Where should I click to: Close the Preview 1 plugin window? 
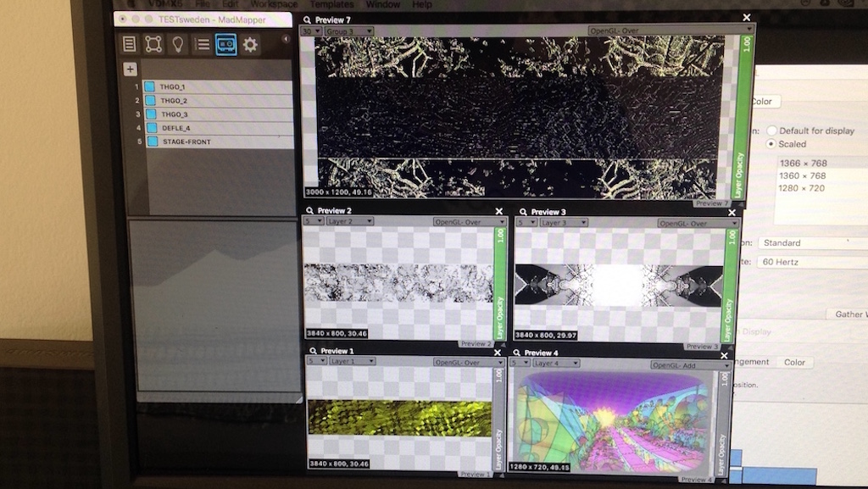pos(497,353)
